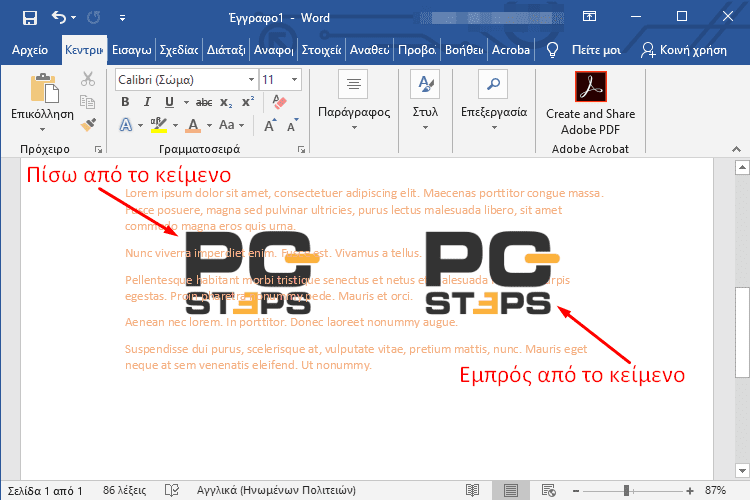The height and width of the screenshot is (500, 750).
Task: Apply text effects with blue A icon
Action: (126, 125)
